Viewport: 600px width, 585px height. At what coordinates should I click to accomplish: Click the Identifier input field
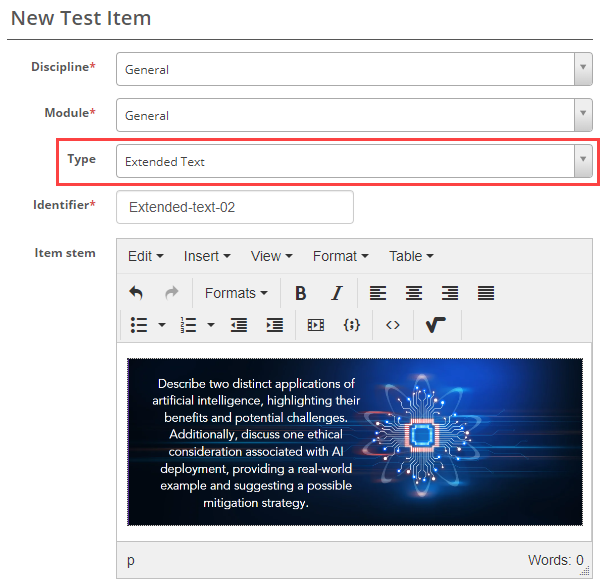coord(235,207)
